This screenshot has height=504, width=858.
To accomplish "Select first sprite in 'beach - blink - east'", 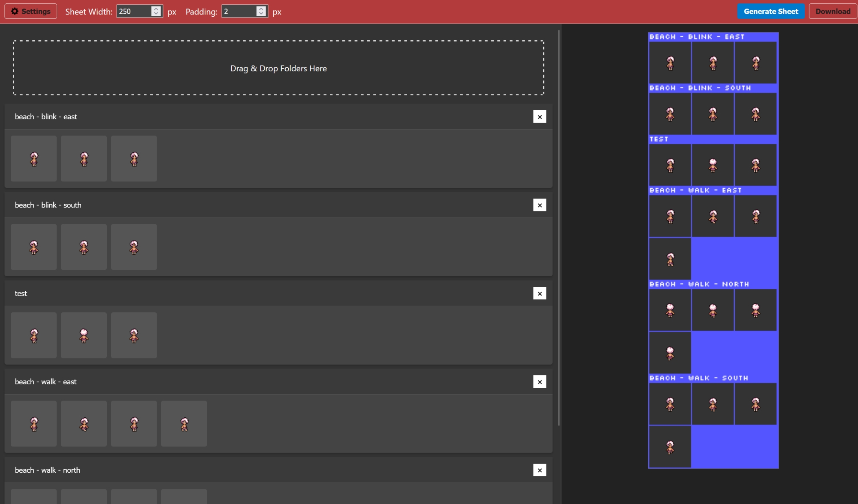I will click(x=33, y=159).
